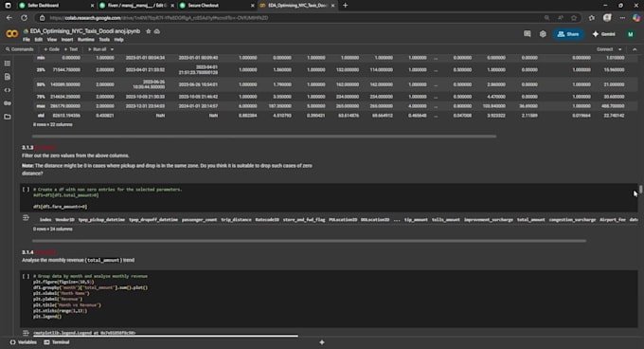Open the Commands search button
Viewport: 644px width, 349px height.
[19, 49]
